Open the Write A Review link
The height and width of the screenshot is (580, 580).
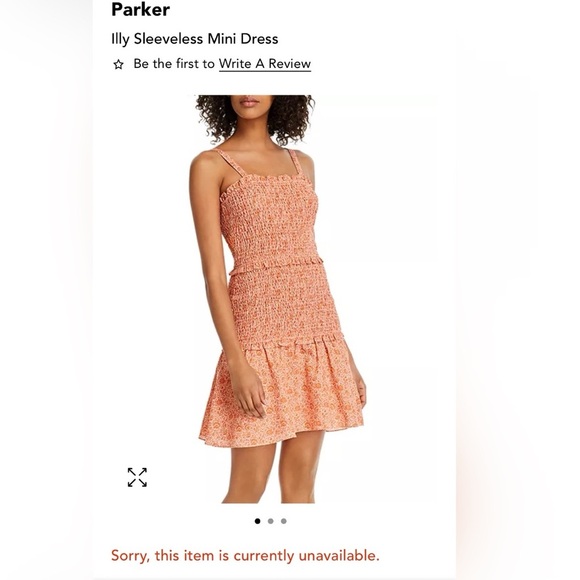[265, 64]
